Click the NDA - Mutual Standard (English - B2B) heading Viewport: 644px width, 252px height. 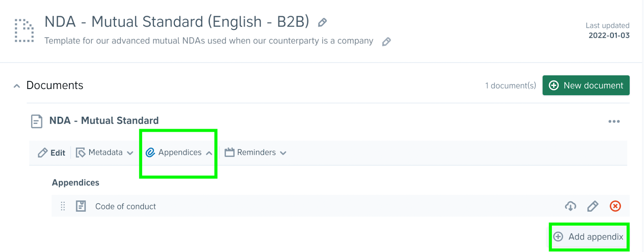(177, 22)
